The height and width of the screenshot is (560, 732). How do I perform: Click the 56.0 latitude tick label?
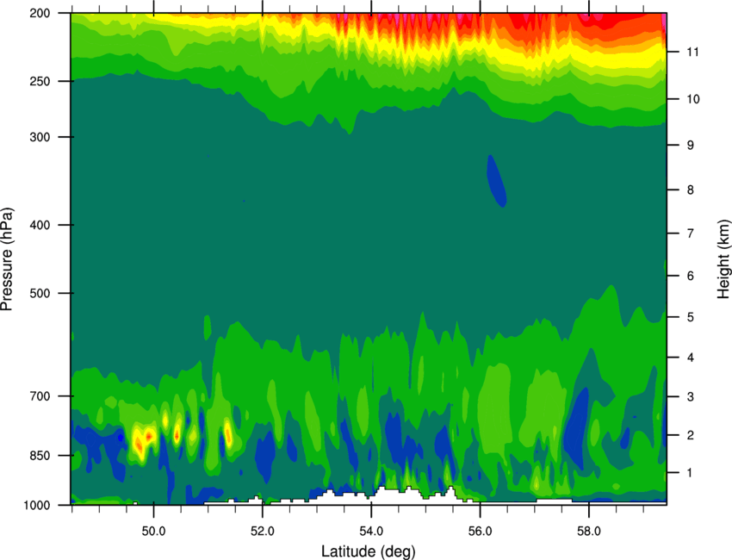[481, 532]
